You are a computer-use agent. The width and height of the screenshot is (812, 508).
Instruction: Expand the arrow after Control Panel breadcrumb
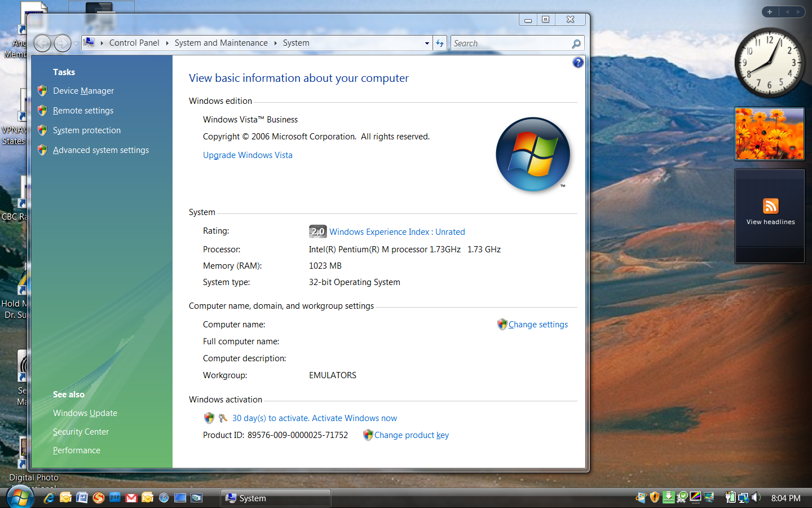click(167, 43)
